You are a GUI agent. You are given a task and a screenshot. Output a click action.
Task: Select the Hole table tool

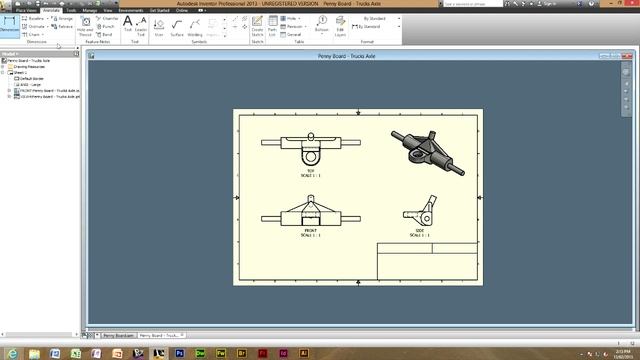click(288, 18)
